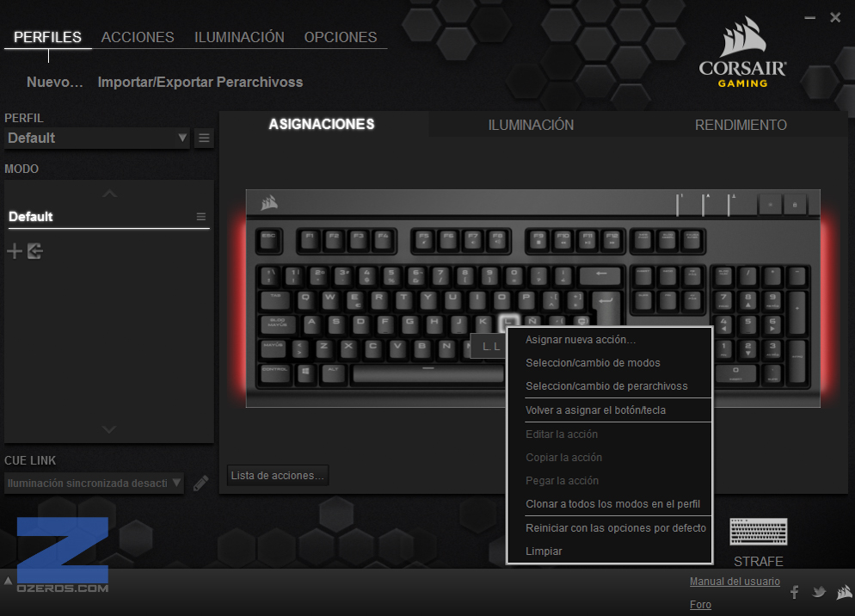Screen dimensions: 855x616
Task: Open the ILUMINACIÓN top menu tab
Action: 239,37
